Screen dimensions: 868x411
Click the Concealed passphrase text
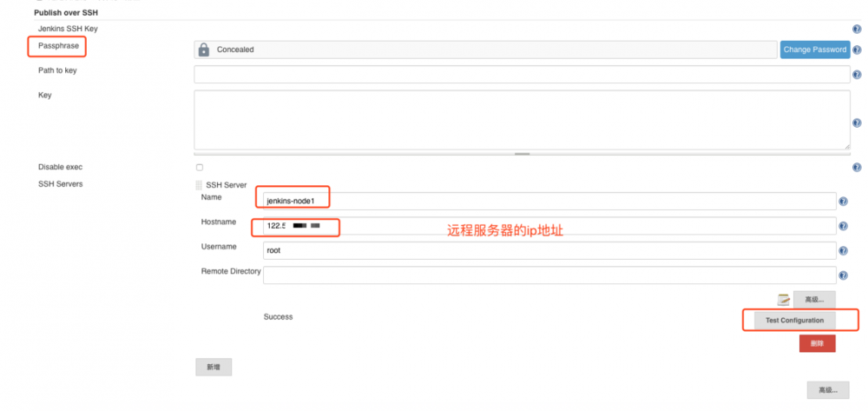click(x=235, y=50)
